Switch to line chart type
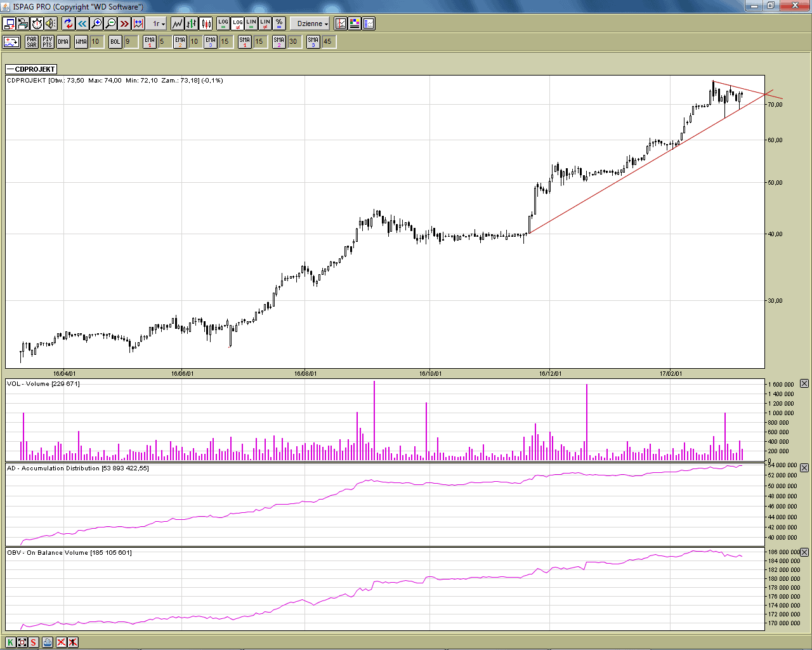This screenshot has width=812, height=650. click(x=178, y=23)
